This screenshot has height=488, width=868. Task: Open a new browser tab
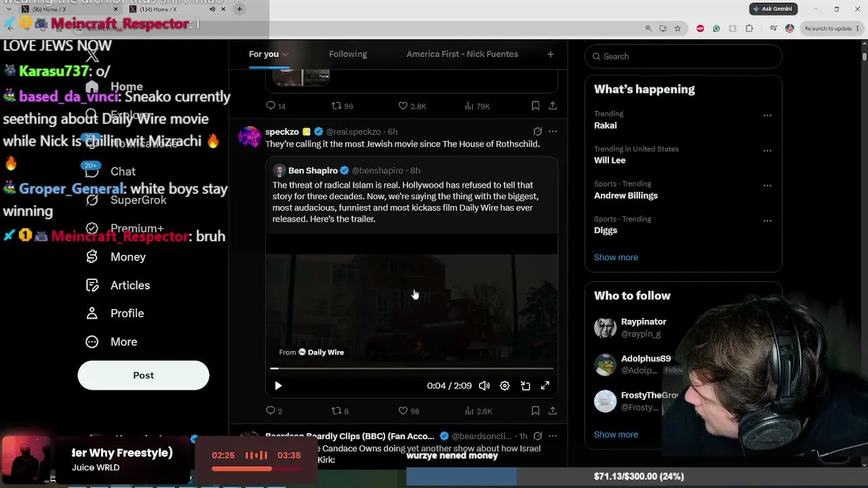coord(239,9)
